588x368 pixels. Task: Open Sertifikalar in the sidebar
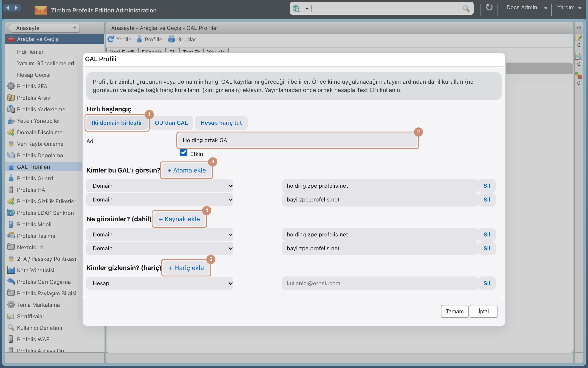tap(31, 316)
